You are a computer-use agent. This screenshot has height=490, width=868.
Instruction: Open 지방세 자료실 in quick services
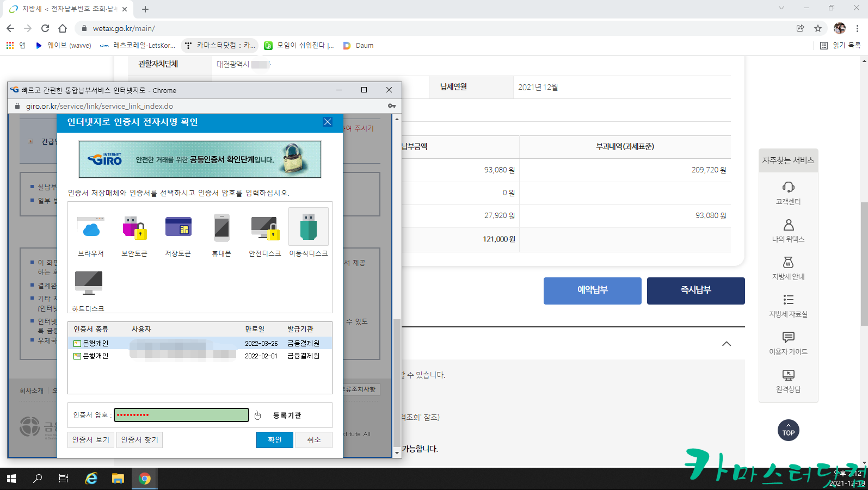(x=788, y=306)
